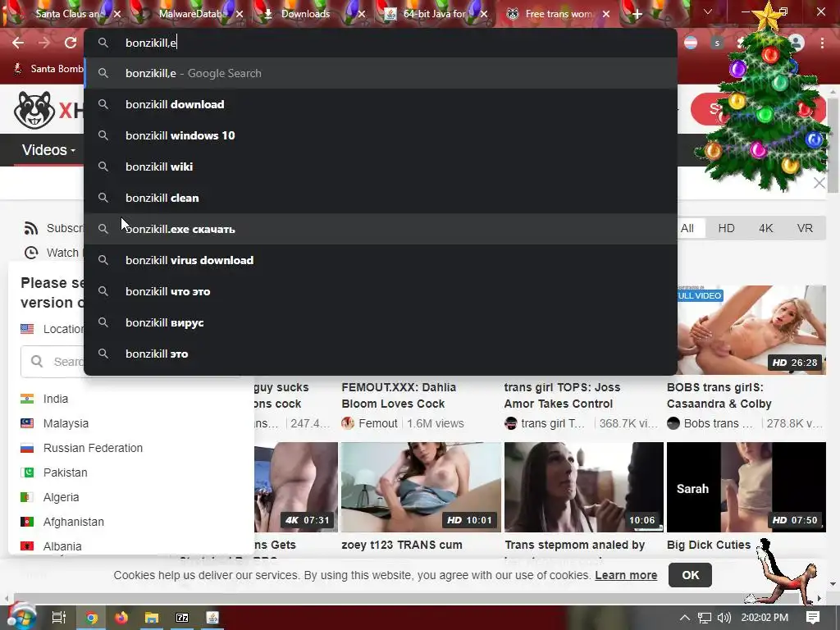The height and width of the screenshot is (630, 840).
Task: Open Chrome's three-dot menu
Action: [x=822, y=43]
